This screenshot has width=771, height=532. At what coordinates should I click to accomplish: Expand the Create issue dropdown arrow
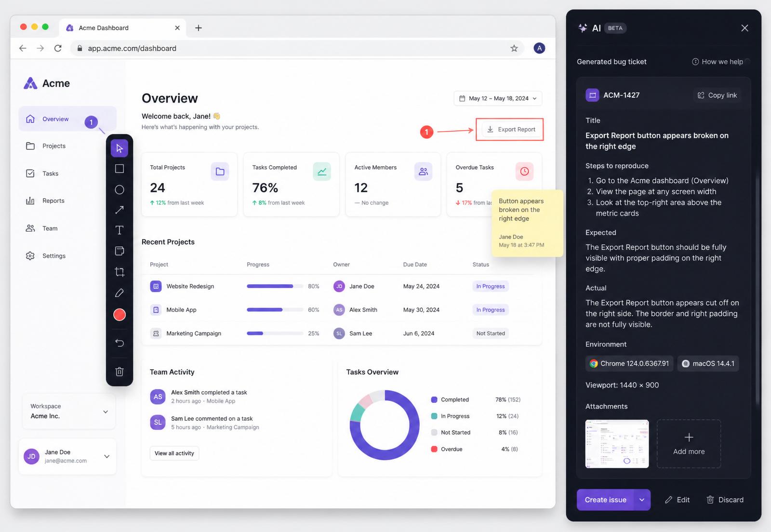[x=642, y=500]
